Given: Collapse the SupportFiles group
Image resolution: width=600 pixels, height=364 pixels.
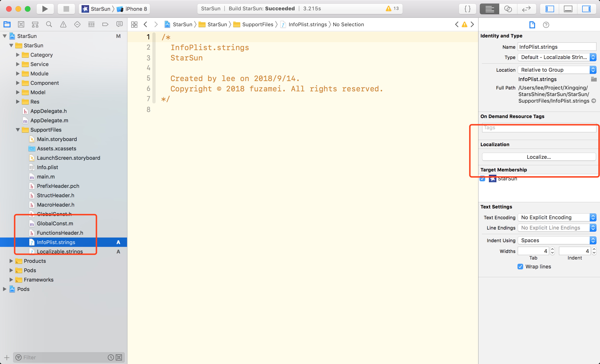Looking at the screenshot, I should pos(18,130).
